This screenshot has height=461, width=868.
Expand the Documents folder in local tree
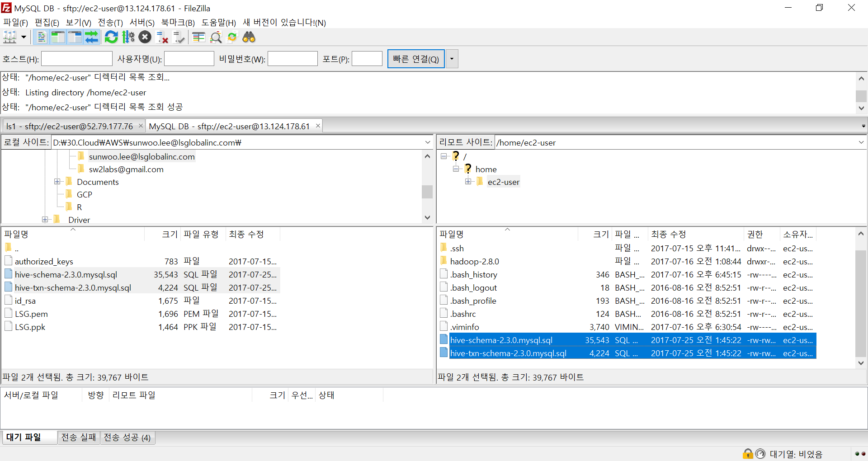coord(57,182)
